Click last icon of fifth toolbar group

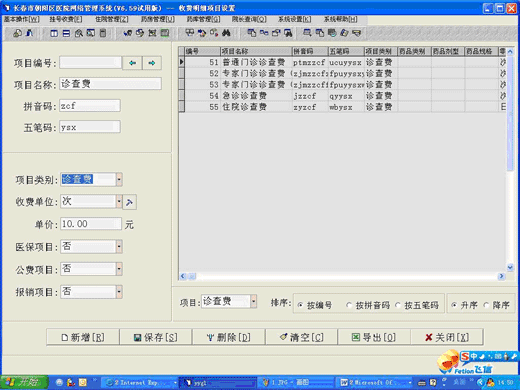(288, 33)
